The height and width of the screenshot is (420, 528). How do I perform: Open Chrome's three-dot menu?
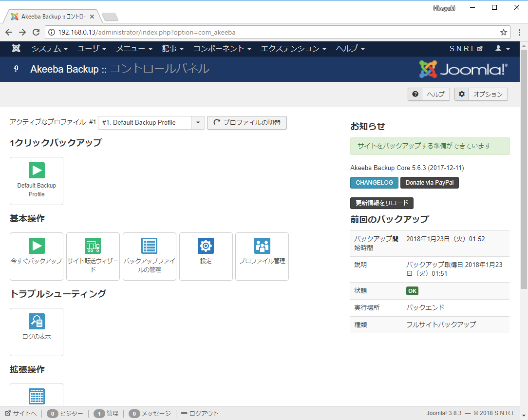[x=519, y=32]
